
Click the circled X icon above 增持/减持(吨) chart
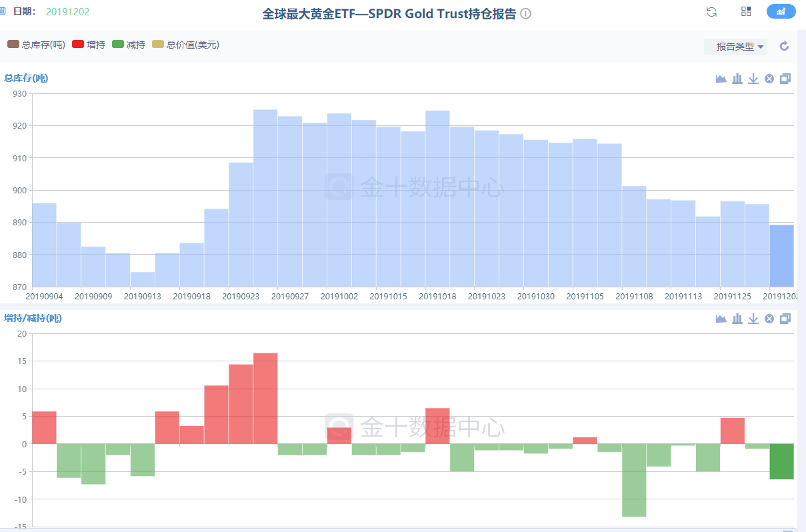pos(769,319)
